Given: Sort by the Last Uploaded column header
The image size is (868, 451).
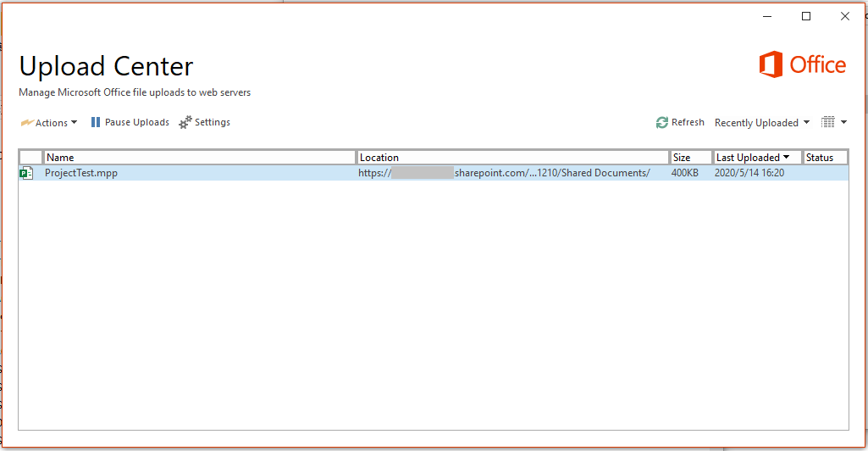Looking at the screenshot, I should [757, 158].
